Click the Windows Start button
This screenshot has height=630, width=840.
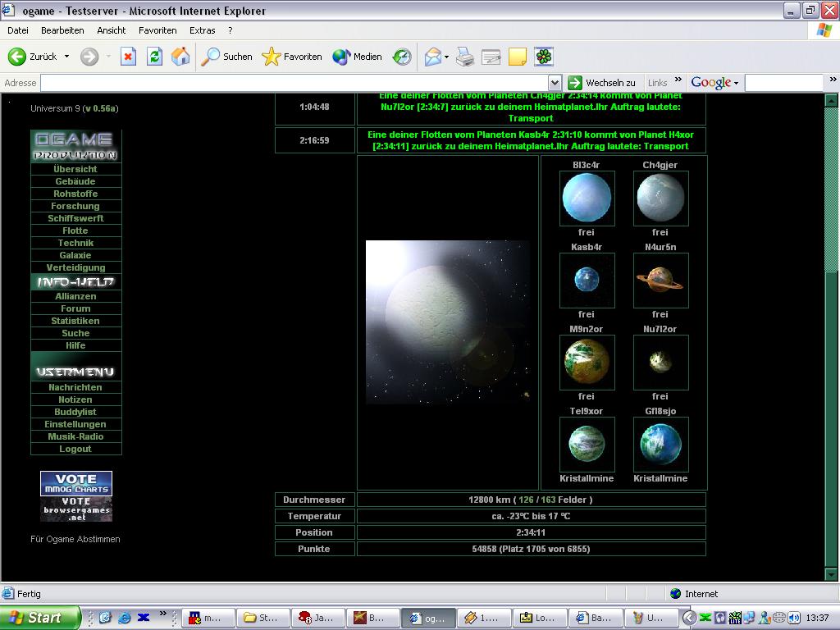[x=39, y=618]
